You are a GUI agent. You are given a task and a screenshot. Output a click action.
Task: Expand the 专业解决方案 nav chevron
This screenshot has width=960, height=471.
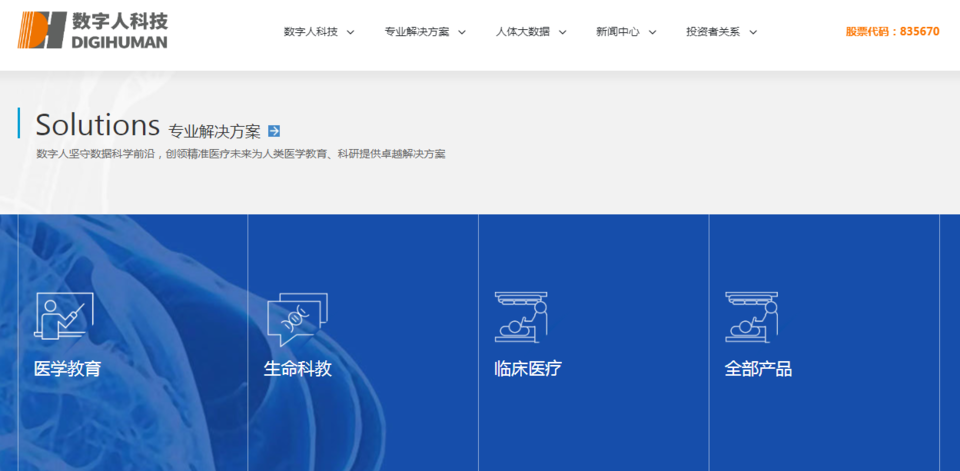[x=462, y=32]
